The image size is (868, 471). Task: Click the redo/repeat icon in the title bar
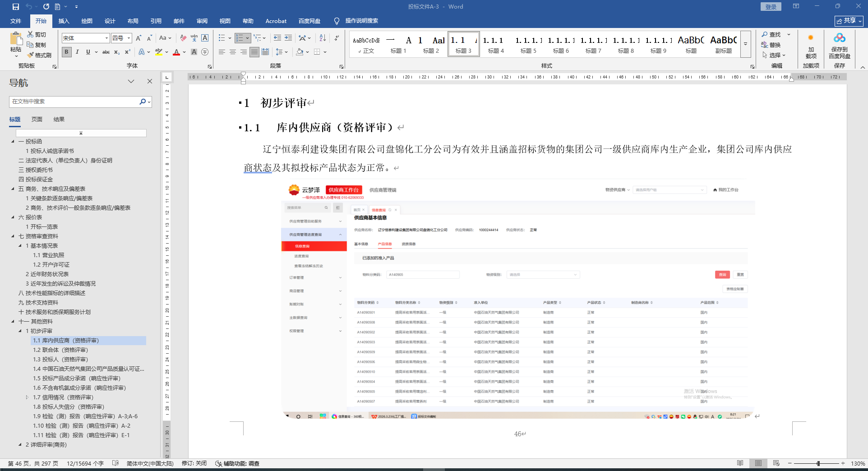(46, 7)
